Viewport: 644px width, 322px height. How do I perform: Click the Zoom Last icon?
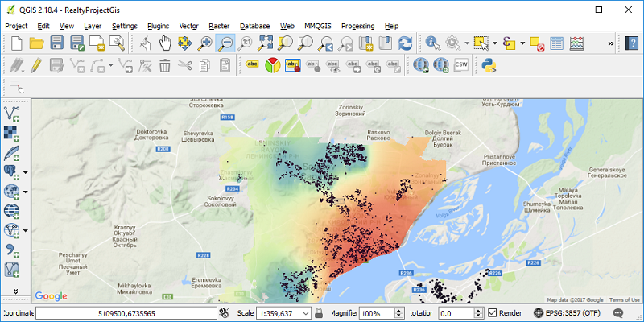(x=326, y=43)
